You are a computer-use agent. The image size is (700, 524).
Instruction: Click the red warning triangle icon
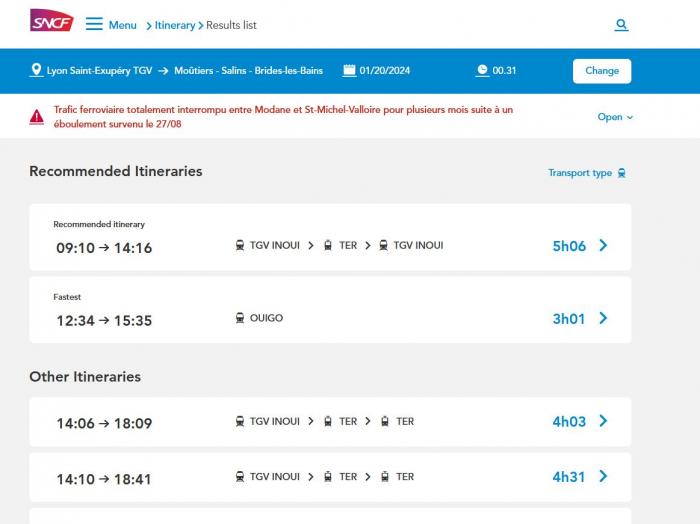coord(37,117)
